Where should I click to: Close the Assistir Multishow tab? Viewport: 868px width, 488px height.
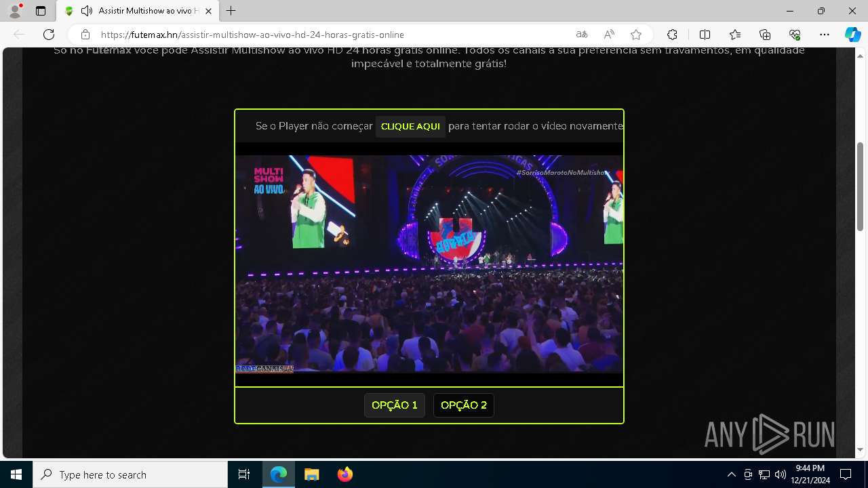coord(208,11)
